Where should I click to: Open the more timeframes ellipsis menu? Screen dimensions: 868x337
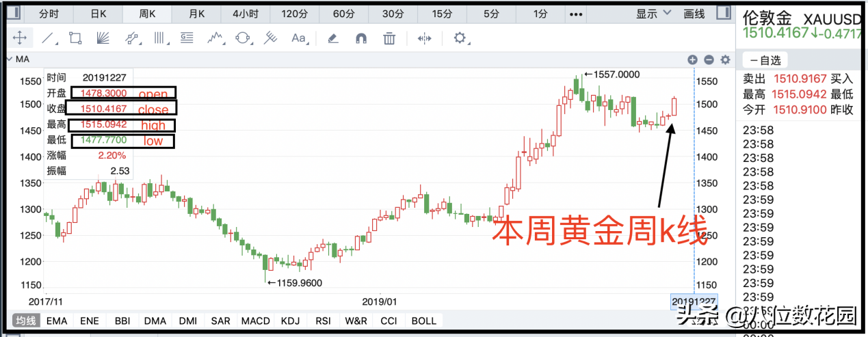[577, 14]
